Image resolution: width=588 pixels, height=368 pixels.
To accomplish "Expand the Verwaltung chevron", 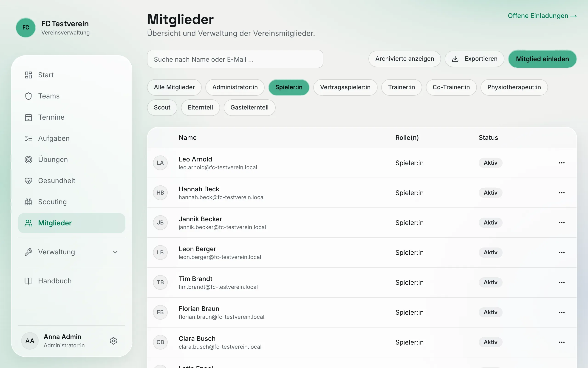I will [x=115, y=252].
